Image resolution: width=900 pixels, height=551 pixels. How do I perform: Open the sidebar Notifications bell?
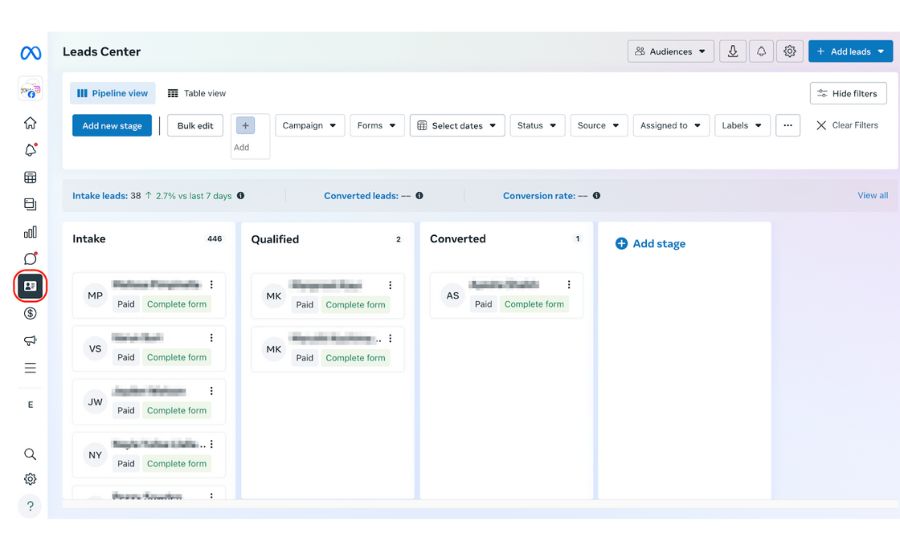pos(30,150)
